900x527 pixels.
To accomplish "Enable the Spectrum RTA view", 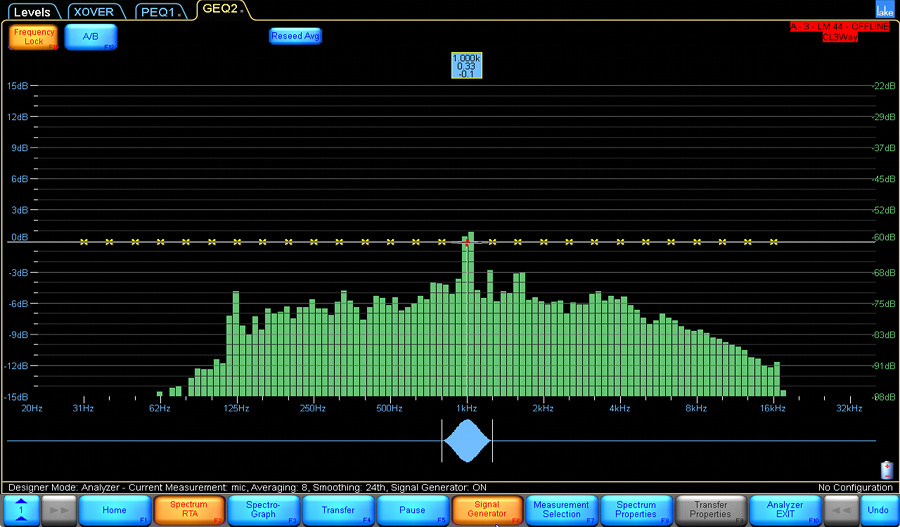I will tap(189, 510).
